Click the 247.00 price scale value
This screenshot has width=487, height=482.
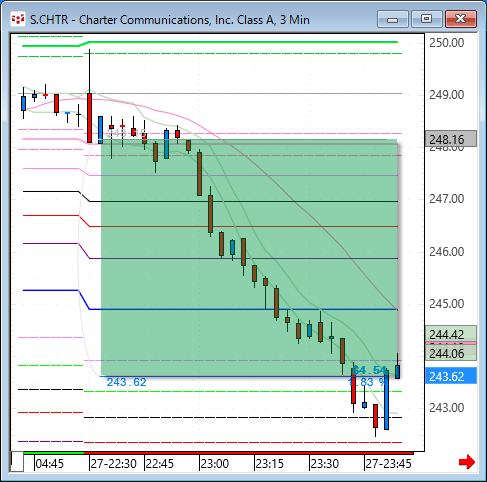(x=446, y=199)
